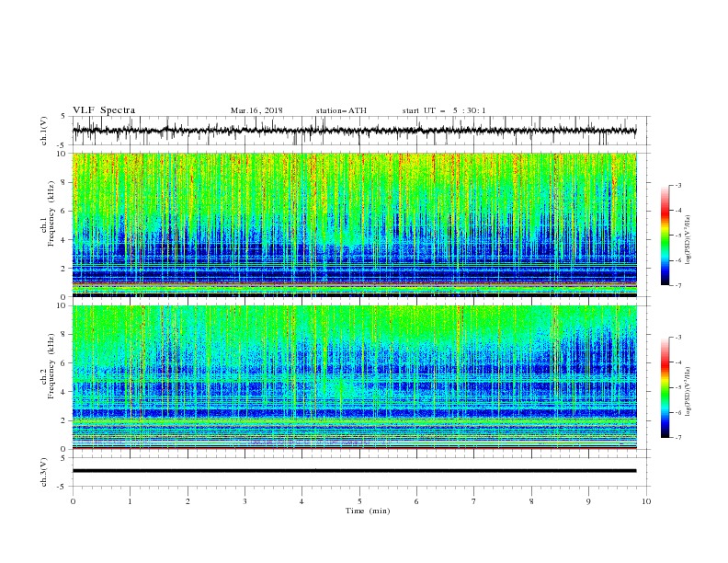Click the color bar beside ch.1 spectrogram

click(665, 236)
